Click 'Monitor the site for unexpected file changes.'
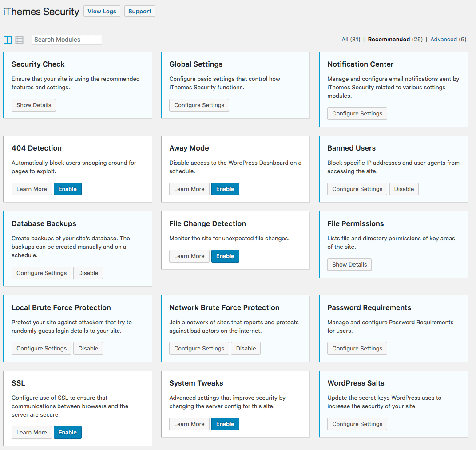476x450 pixels. [229, 239]
